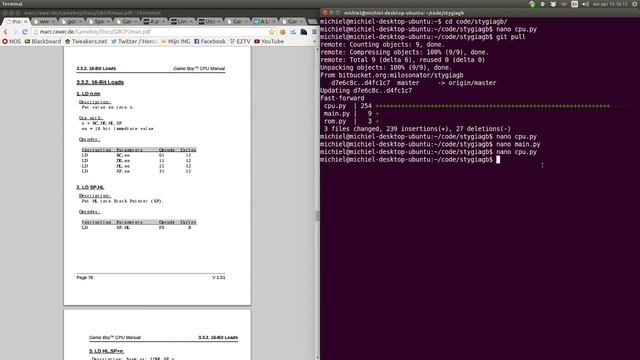Screen dimensions: 640x360
Task: Switch to the 'ww...' browser tab
Action: [44, 21]
